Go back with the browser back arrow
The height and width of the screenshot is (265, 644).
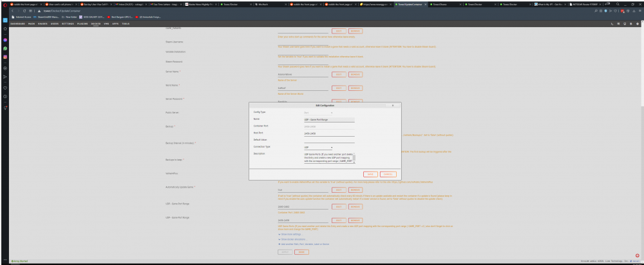pos(13,11)
